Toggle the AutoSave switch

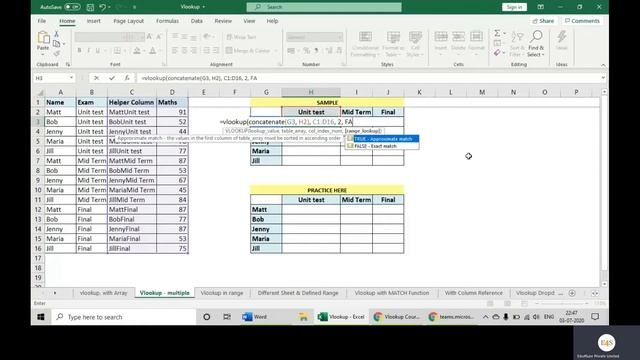click(72, 7)
